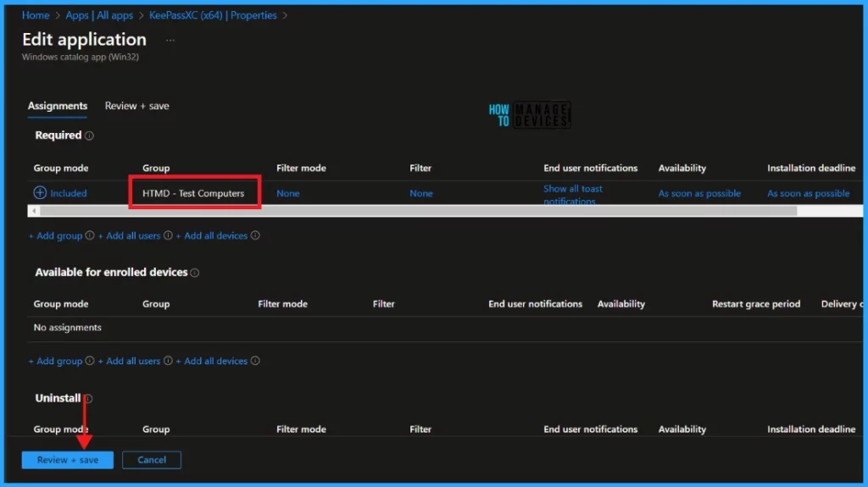
Task: Click + Add all devices under Required
Action: [x=211, y=235]
